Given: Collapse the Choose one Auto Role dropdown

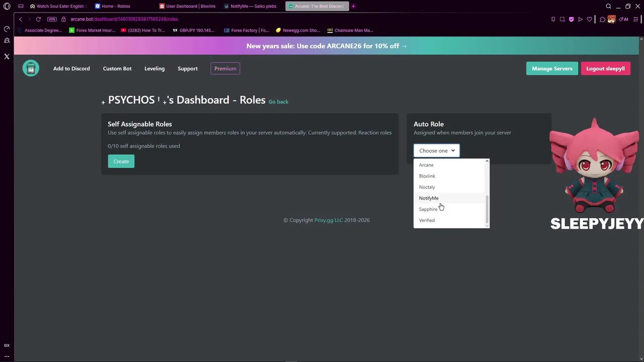Looking at the screenshot, I should coord(436,150).
